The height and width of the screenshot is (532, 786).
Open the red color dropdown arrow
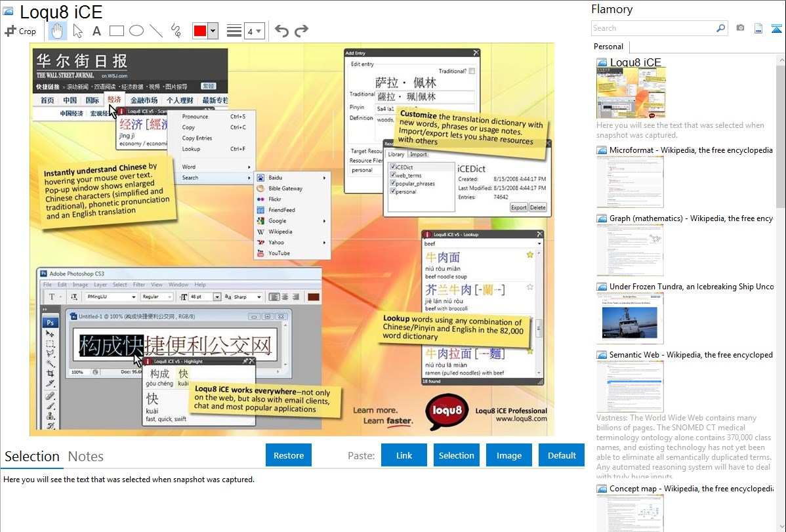[x=213, y=31]
